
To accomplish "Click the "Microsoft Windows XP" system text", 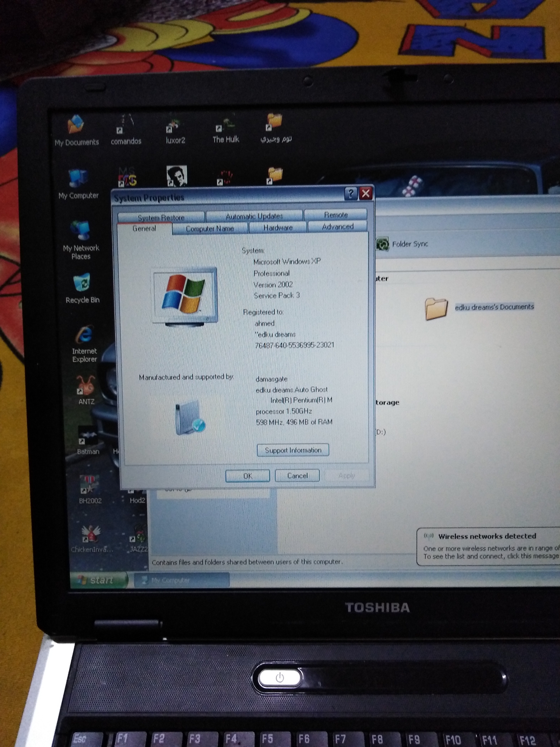I will (287, 261).
